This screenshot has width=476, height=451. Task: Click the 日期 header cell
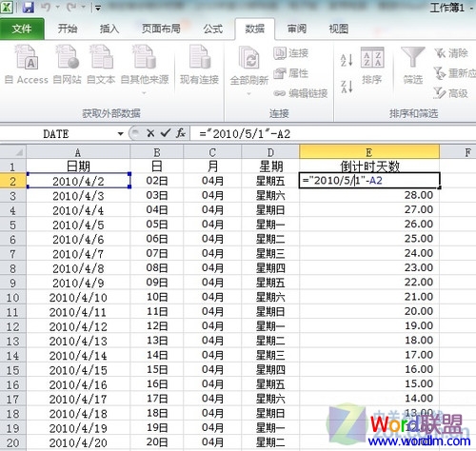pyautogui.click(x=78, y=167)
